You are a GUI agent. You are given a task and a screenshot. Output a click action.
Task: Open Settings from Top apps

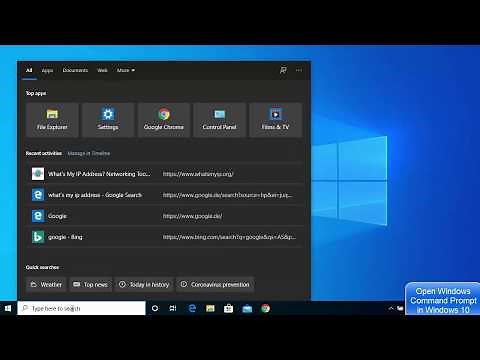pyautogui.click(x=108, y=120)
